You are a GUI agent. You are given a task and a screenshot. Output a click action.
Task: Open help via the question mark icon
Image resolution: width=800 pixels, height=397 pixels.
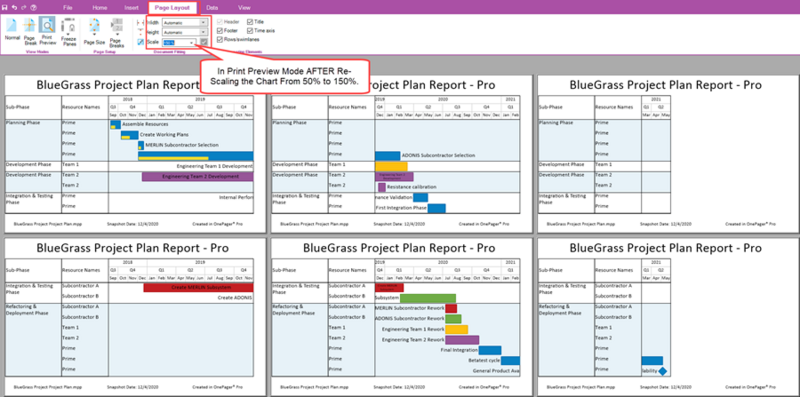point(33,8)
